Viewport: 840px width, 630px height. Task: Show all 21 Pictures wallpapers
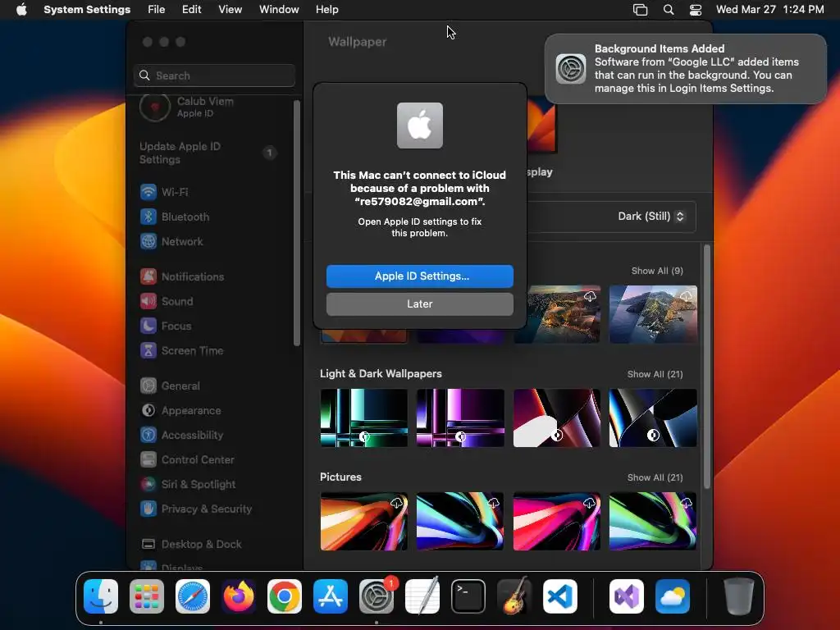(655, 477)
